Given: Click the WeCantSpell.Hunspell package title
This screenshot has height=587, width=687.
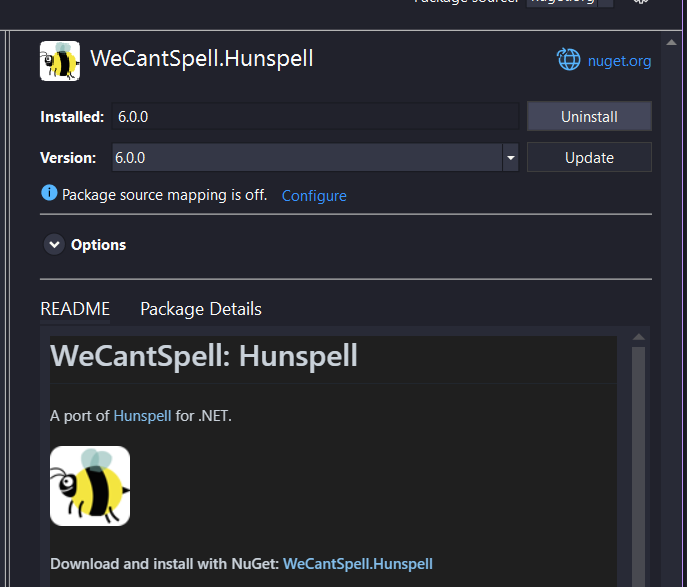Looking at the screenshot, I should coord(202,59).
